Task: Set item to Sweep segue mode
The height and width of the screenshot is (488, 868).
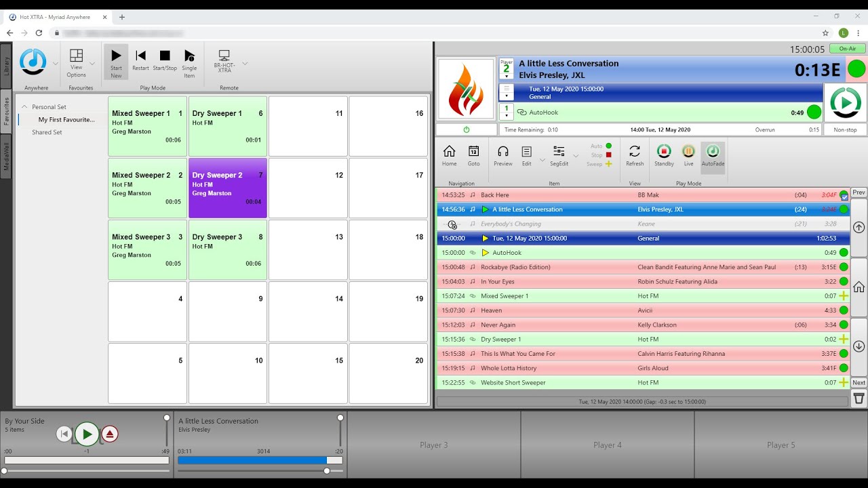Action: tap(599, 164)
